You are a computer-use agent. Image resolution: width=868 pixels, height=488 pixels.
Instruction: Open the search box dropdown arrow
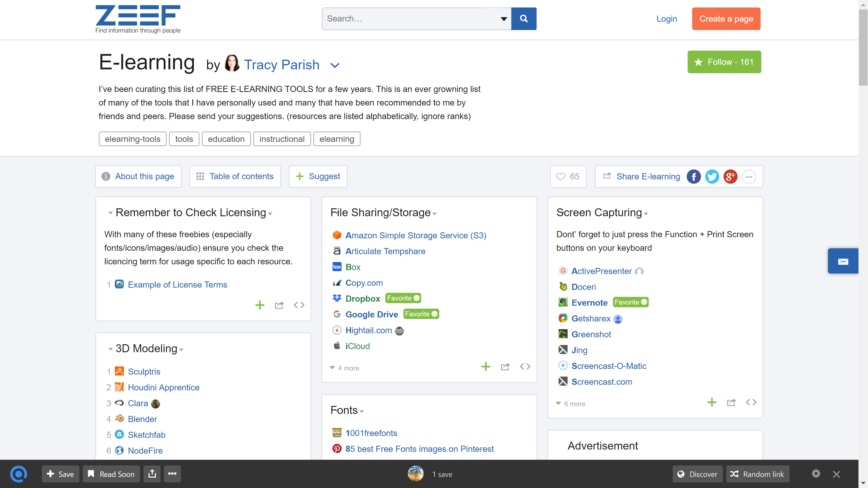[503, 19]
